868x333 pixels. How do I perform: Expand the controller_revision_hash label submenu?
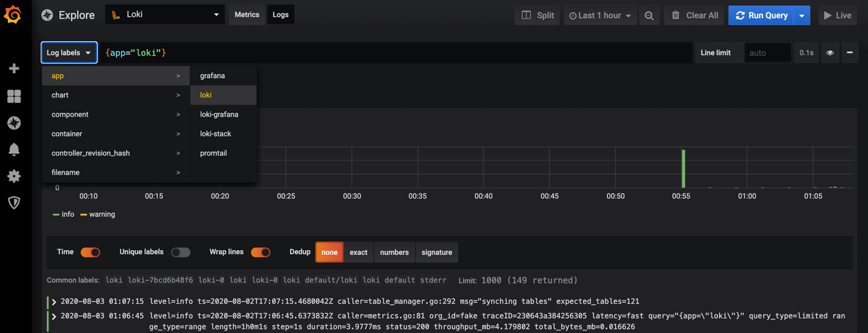pyautogui.click(x=116, y=153)
